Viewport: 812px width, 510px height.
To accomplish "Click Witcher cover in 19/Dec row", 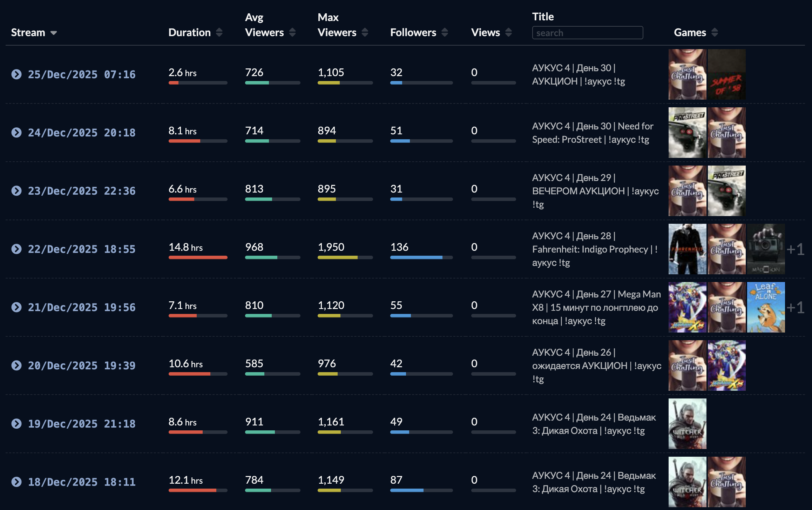I will tap(687, 424).
